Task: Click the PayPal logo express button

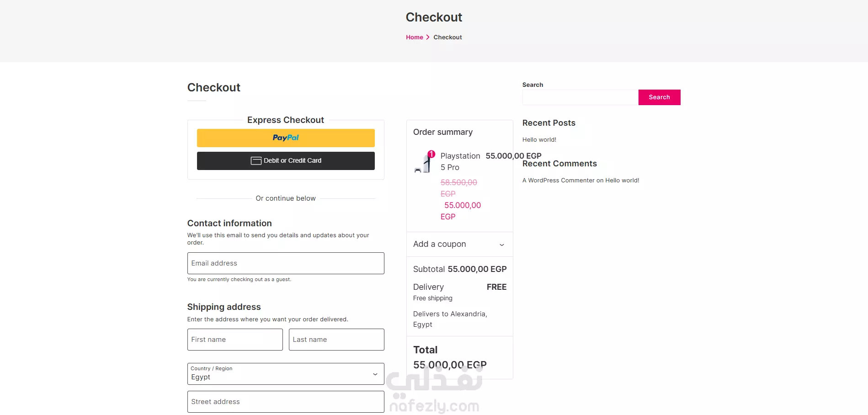Action: point(286,138)
